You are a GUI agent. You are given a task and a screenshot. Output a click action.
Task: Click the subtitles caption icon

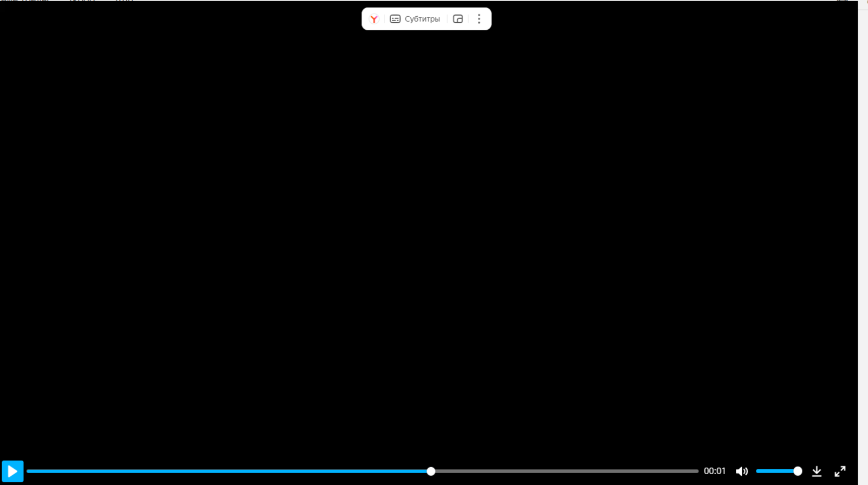395,19
